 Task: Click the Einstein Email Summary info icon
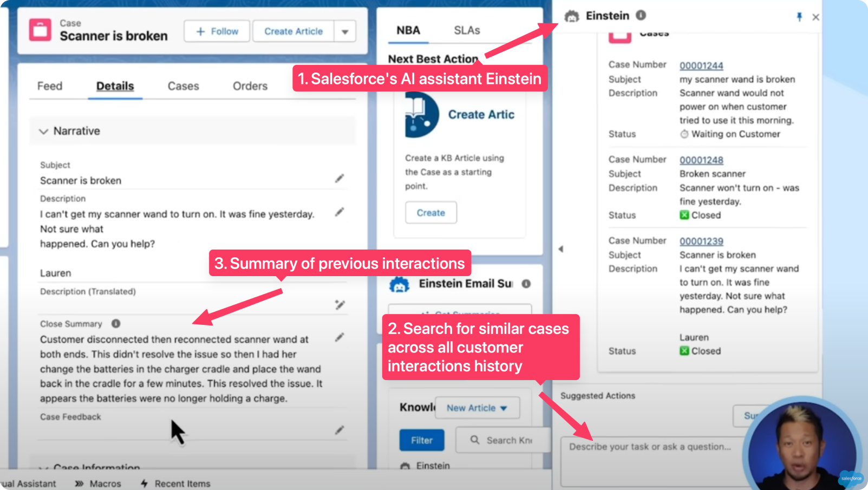[x=526, y=284]
